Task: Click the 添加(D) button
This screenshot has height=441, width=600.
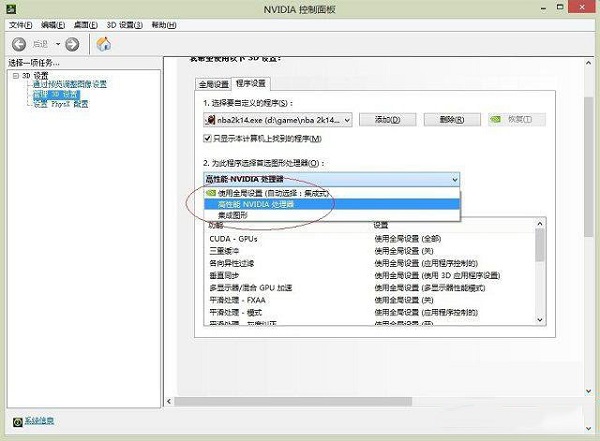Action: [x=387, y=120]
